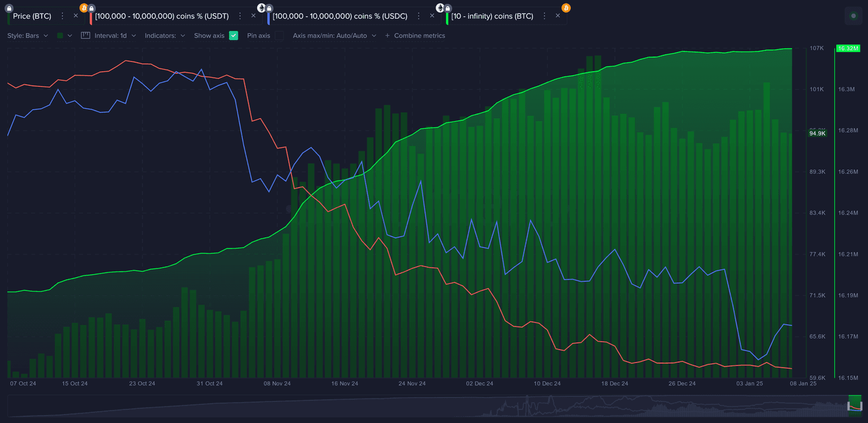
Task: Uncheck the Show axis checkbox
Action: point(233,36)
